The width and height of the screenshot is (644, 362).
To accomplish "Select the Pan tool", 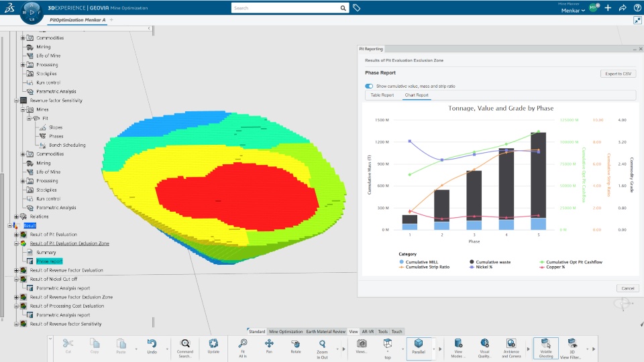I will pos(269,343).
